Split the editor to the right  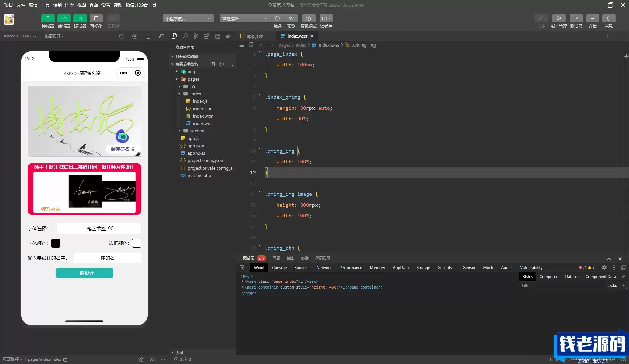click(609, 36)
